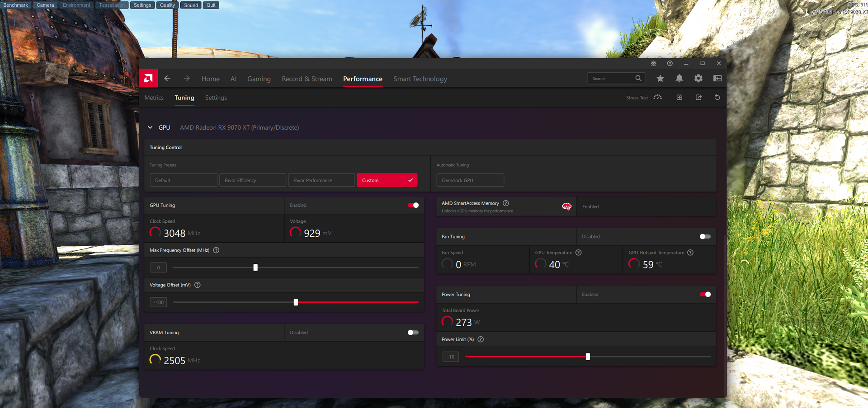Toggle GPU Tuning switch off

[413, 205]
